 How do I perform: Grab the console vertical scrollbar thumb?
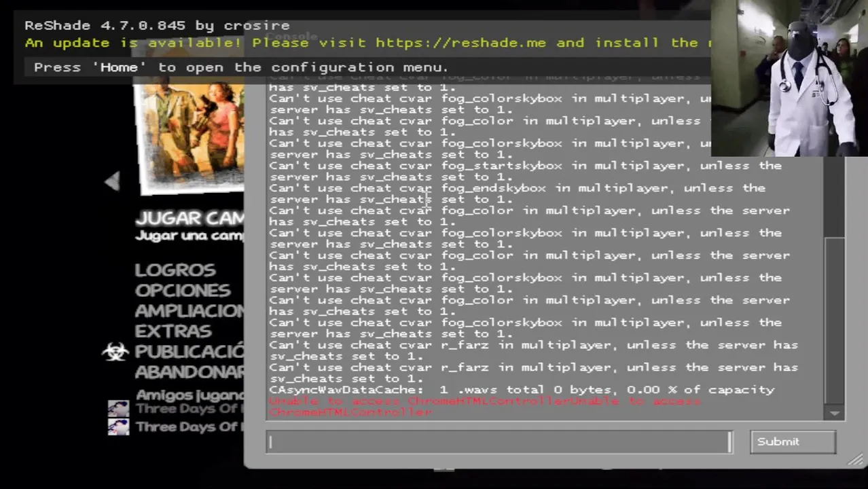[835, 319]
